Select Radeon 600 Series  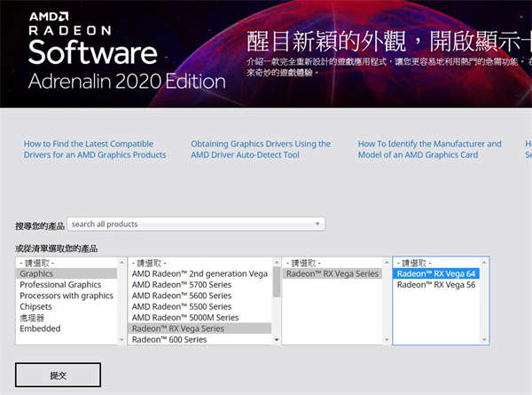199,339
